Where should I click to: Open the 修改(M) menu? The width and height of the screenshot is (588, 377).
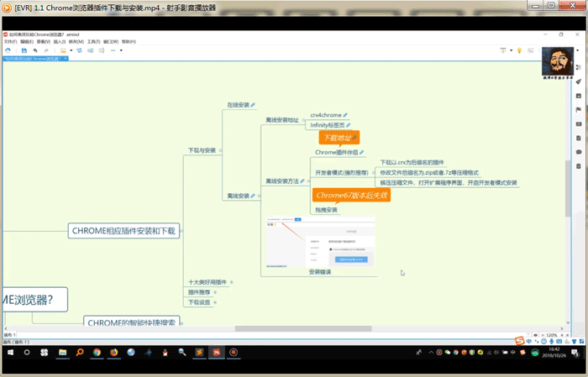[x=76, y=42]
